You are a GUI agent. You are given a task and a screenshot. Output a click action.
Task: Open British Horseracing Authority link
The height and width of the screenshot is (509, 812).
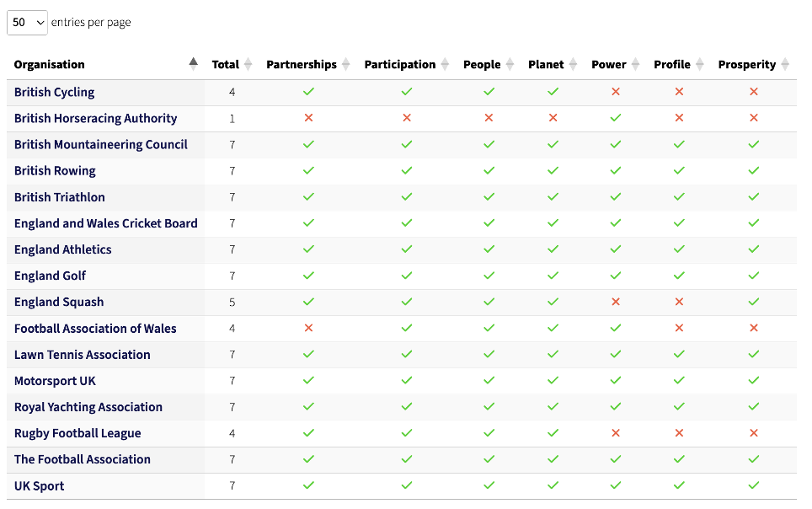click(96, 118)
